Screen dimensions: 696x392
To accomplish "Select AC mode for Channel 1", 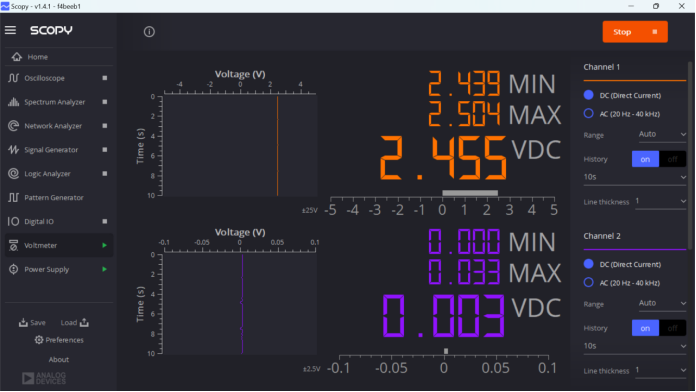I will [589, 114].
